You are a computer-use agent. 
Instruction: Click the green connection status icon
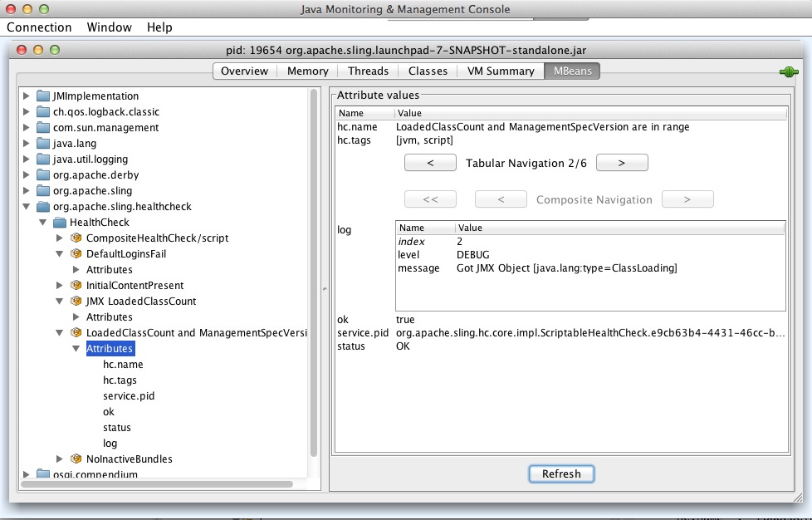(788, 72)
